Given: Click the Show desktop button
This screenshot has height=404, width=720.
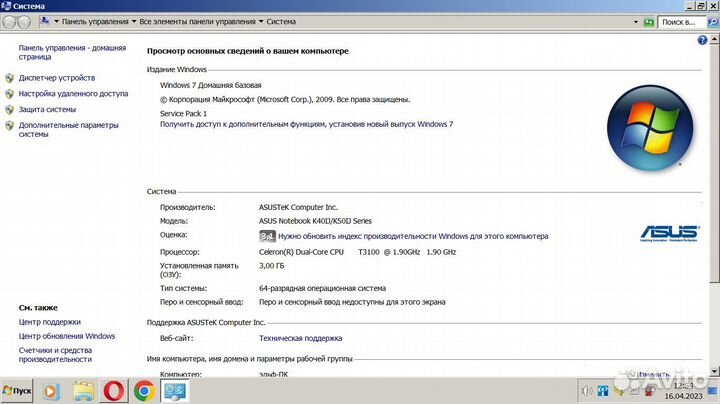Looking at the screenshot, I should (x=713, y=391).
